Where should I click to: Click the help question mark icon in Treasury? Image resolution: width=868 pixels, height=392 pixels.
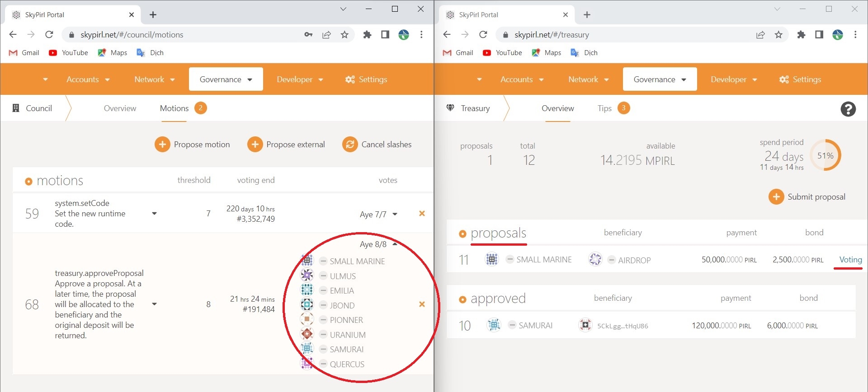(848, 109)
